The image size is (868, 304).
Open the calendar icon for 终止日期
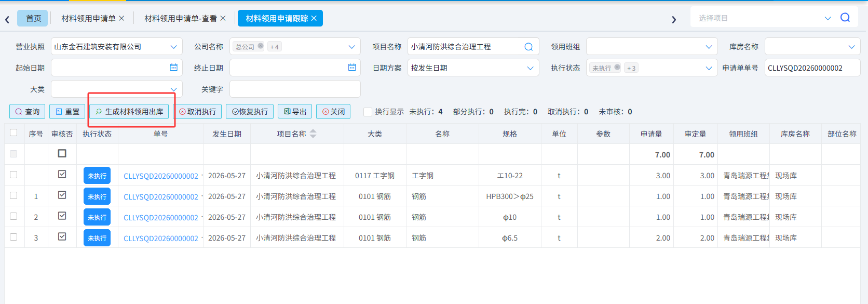coord(352,68)
